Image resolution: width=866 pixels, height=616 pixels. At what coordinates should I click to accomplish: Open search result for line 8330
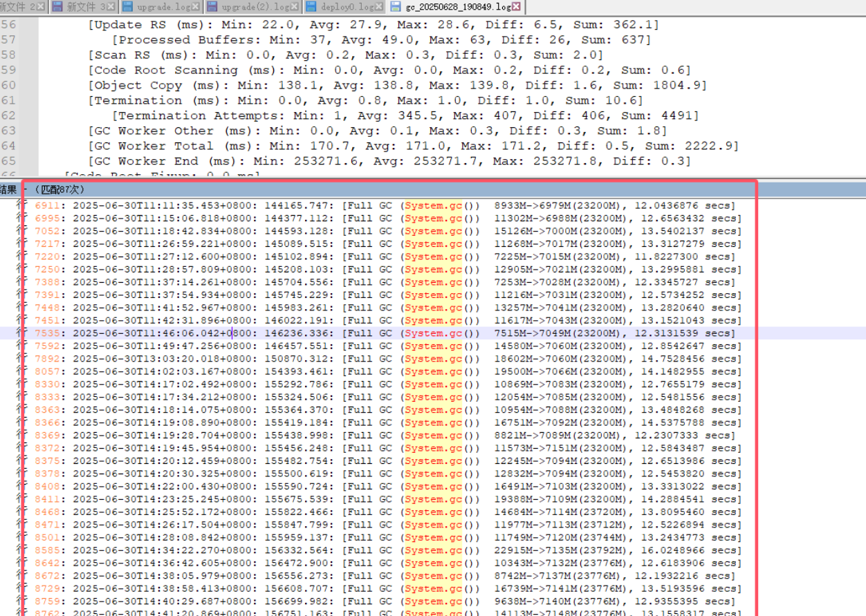pos(388,384)
